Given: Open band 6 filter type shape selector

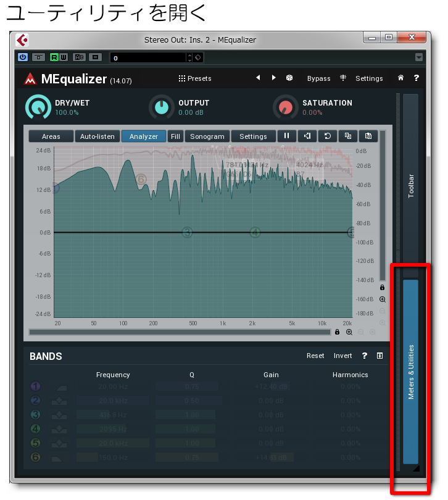Looking at the screenshot, I should 60,457.
